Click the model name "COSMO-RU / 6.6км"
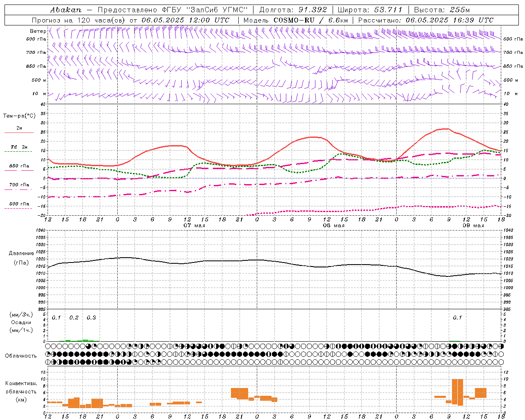This screenshot has height=420, width=525. (x=311, y=20)
